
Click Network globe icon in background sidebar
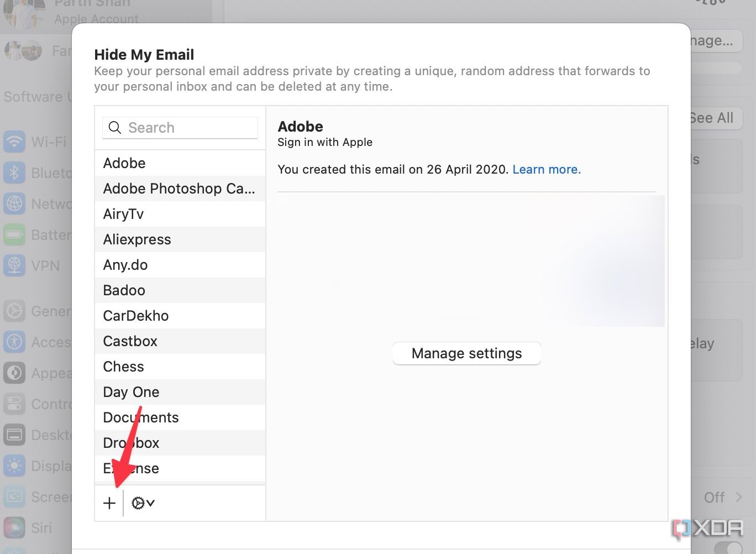point(14,204)
